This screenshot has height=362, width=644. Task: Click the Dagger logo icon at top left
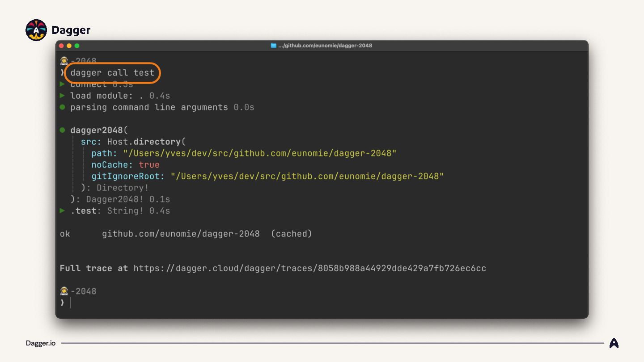point(36,30)
